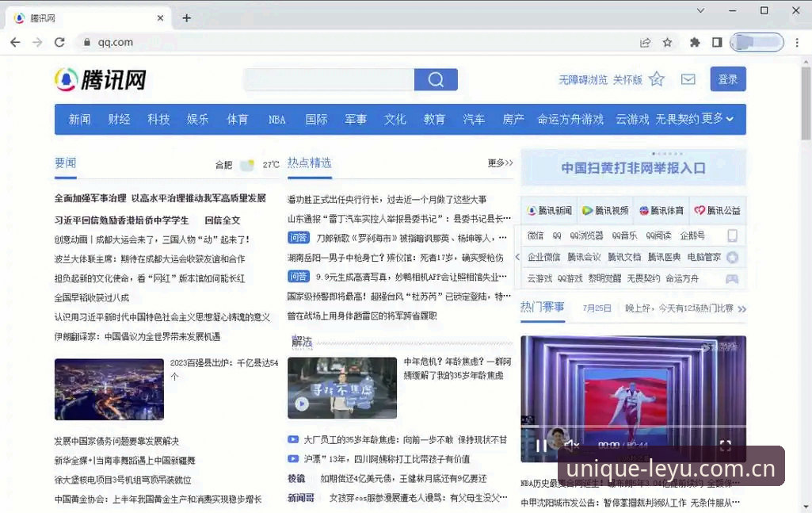
Task: Click the blue search magnifier button
Action: pos(436,80)
